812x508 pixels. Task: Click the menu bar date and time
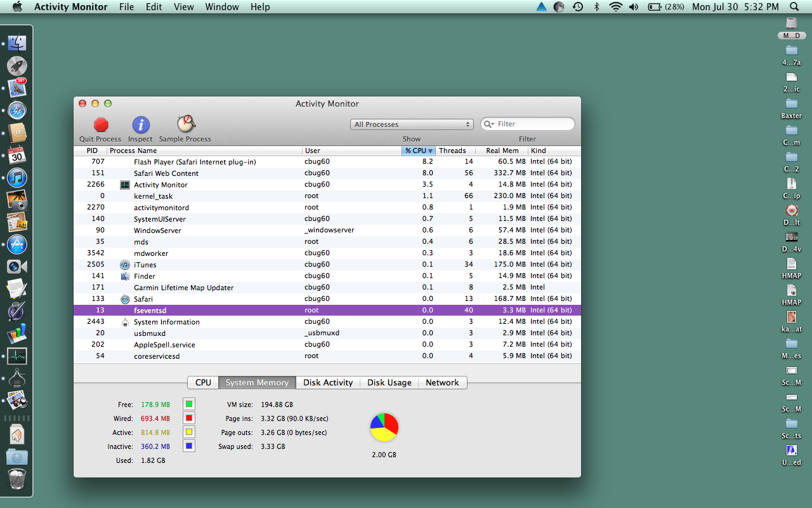coord(735,7)
